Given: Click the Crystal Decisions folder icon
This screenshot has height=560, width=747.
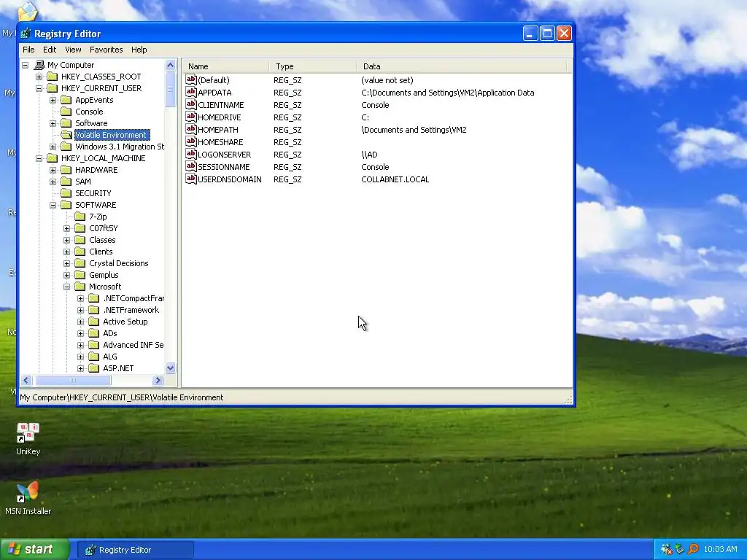Looking at the screenshot, I should (x=80, y=263).
